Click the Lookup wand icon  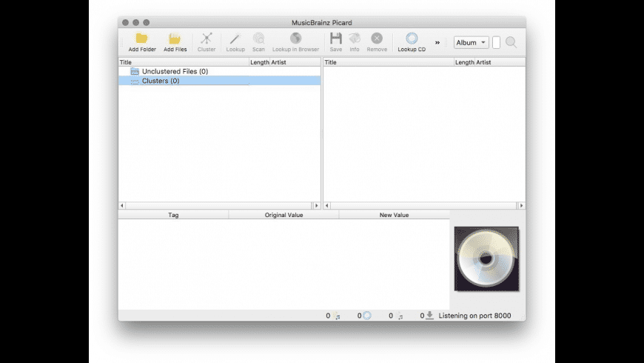click(235, 39)
